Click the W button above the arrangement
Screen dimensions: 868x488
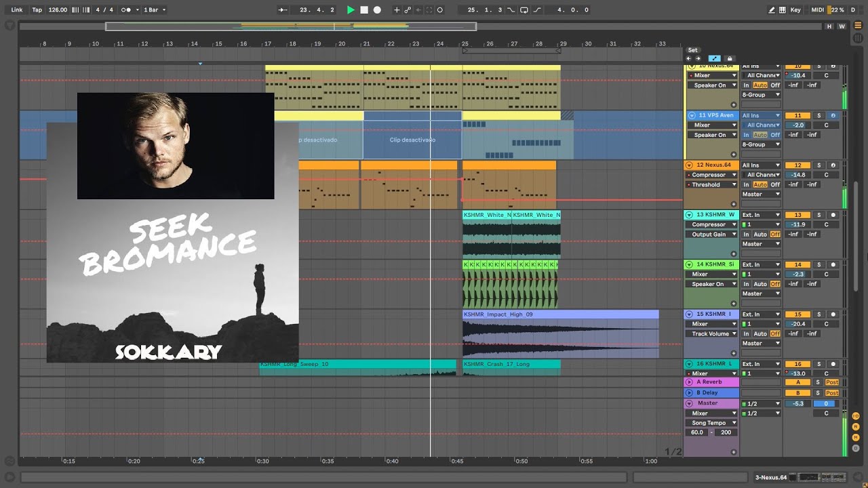842,26
